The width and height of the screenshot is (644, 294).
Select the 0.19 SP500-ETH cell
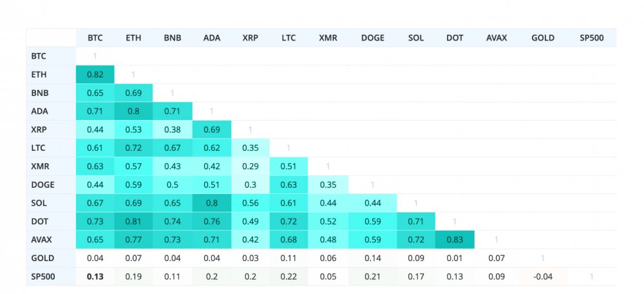133,277
